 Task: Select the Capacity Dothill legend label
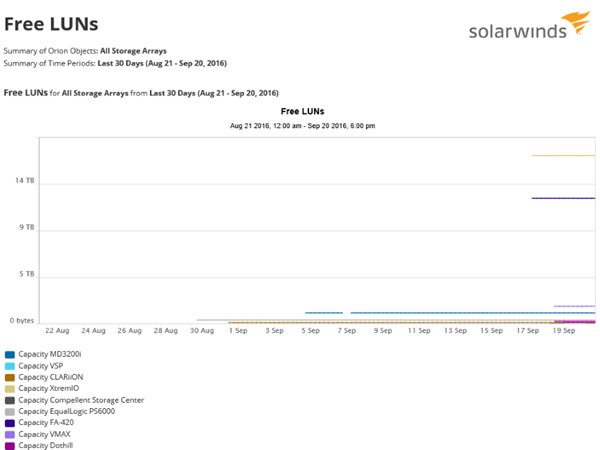[x=45, y=445]
